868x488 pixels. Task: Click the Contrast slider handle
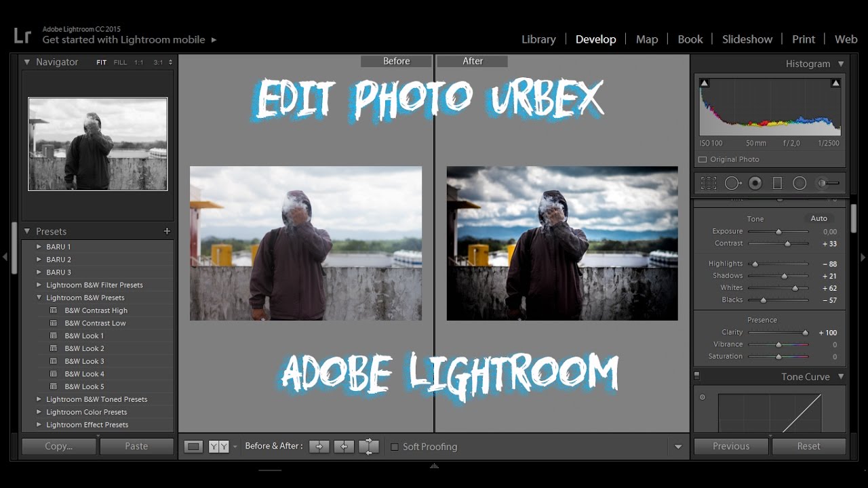click(x=787, y=243)
